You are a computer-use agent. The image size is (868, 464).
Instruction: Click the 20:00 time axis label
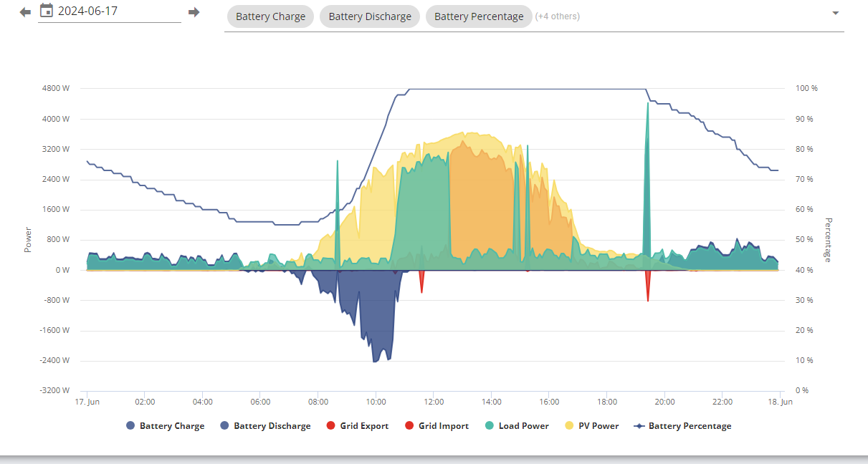point(664,402)
